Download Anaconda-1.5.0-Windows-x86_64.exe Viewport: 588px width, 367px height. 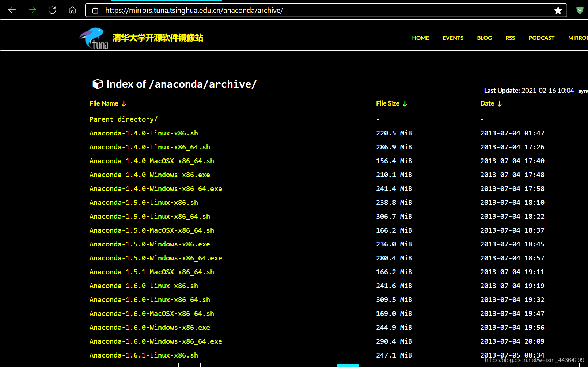coord(156,258)
